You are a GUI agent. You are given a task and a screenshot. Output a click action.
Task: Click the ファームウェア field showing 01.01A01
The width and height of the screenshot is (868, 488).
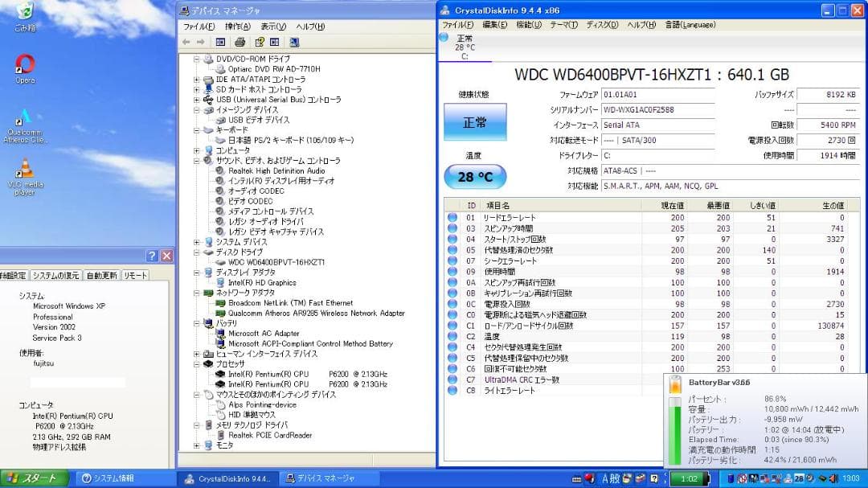point(658,95)
